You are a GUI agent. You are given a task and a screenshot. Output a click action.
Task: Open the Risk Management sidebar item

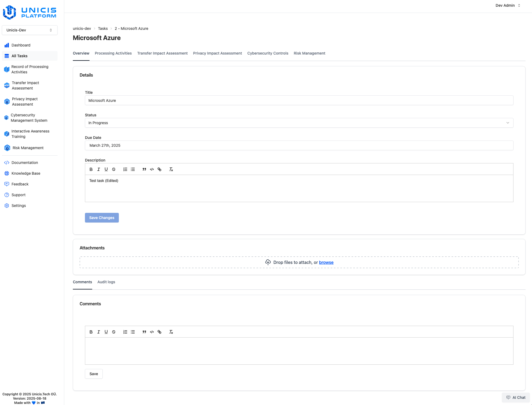pyautogui.click(x=28, y=148)
